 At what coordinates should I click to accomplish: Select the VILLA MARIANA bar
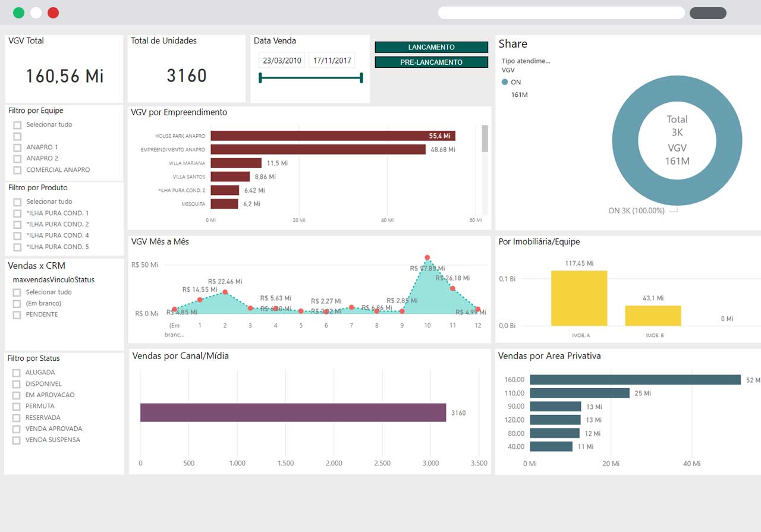pyautogui.click(x=236, y=163)
